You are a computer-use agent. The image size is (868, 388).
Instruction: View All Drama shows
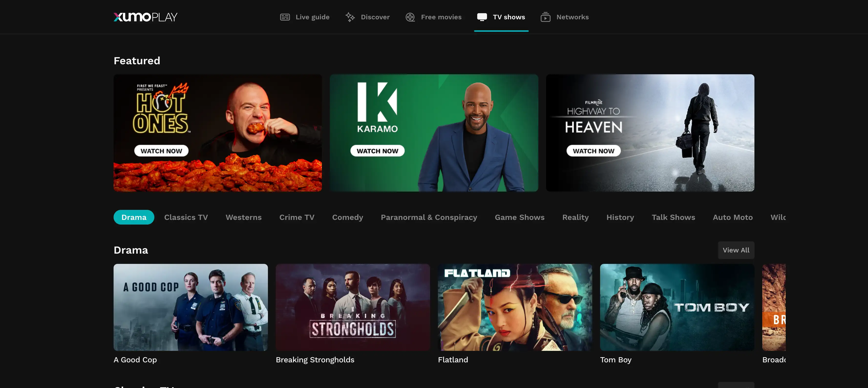[x=736, y=250]
